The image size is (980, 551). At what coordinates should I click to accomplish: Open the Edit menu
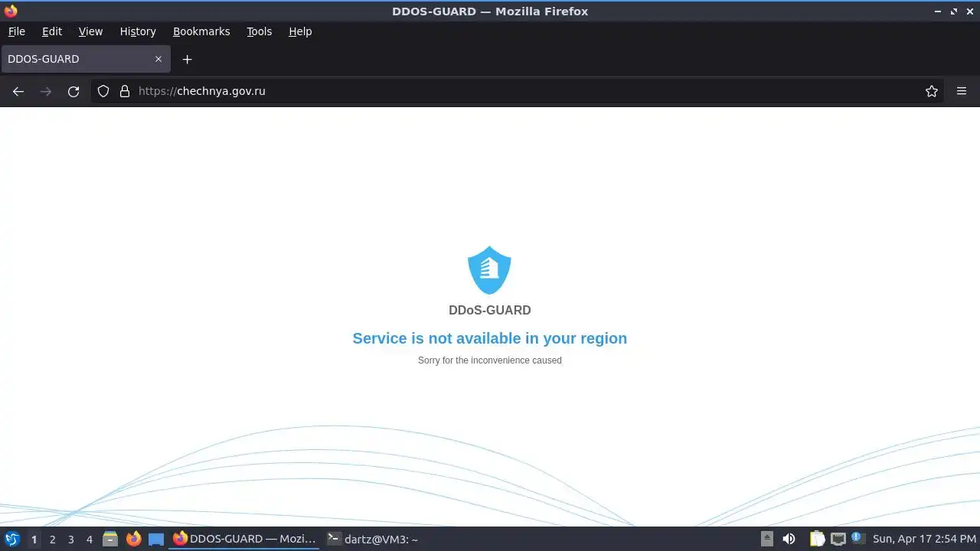[52, 31]
